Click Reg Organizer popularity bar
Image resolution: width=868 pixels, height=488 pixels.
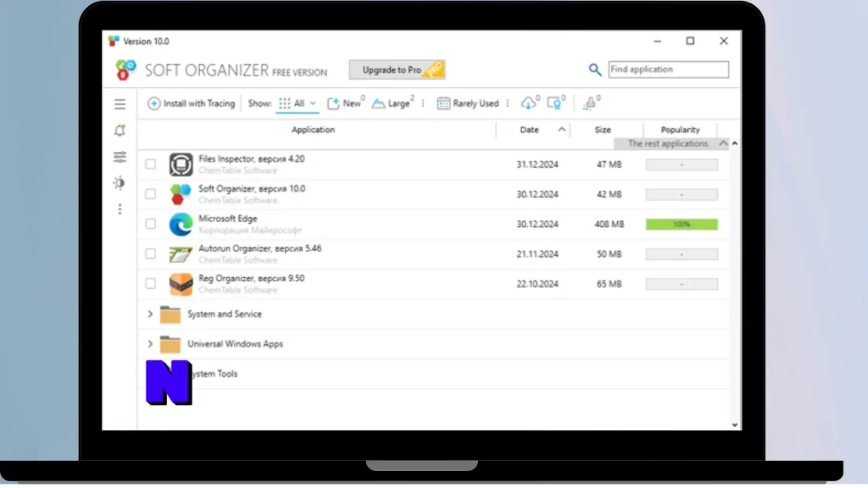click(x=682, y=284)
